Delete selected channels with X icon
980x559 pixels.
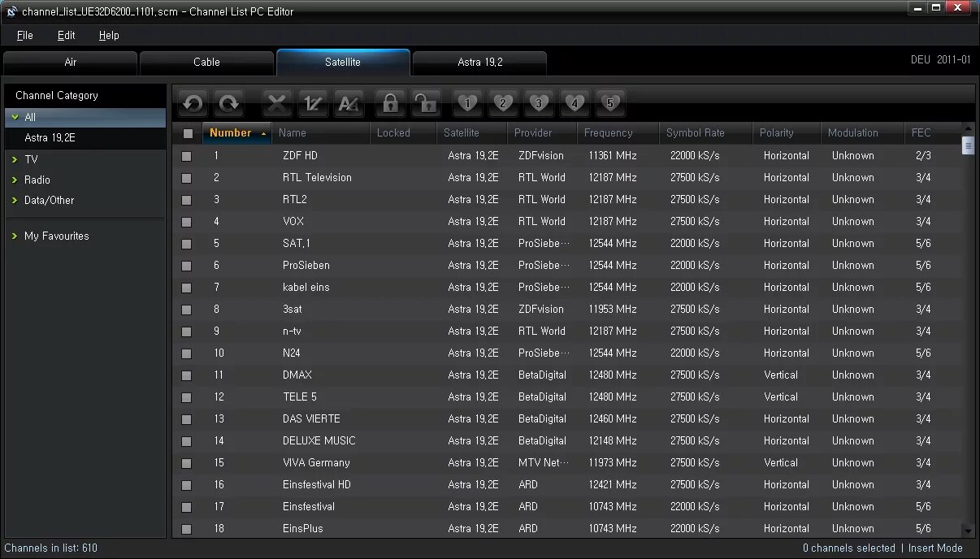pyautogui.click(x=277, y=103)
